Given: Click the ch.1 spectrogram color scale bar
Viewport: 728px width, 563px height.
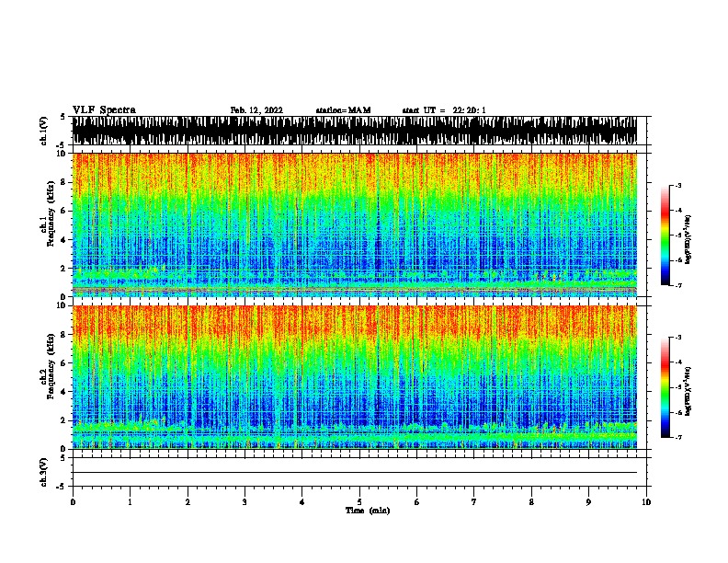Looking at the screenshot, I should 665,236.
